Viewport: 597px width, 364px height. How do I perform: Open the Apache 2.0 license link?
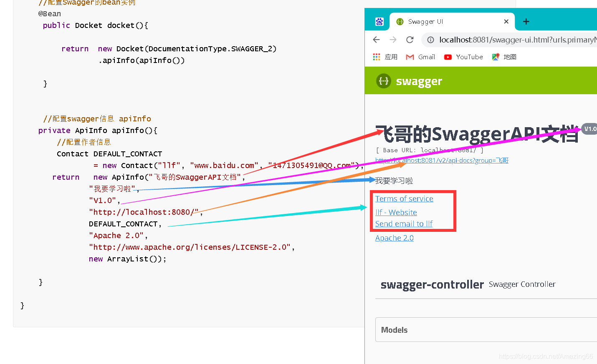[395, 238]
